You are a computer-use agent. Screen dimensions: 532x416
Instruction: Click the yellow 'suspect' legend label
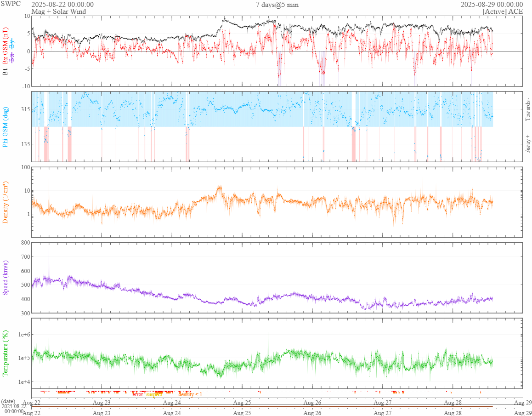coord(154,394)
